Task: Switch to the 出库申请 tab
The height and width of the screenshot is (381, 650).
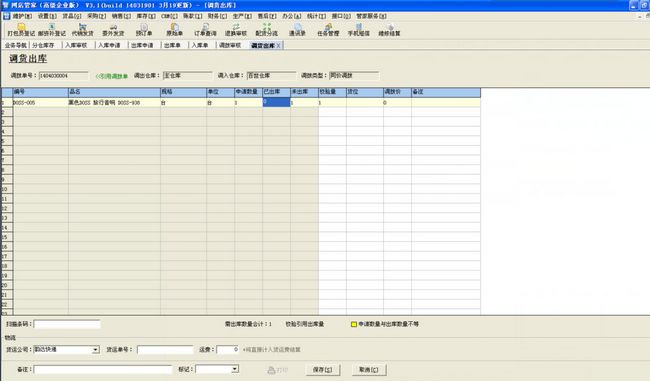Action: point(142,45)
